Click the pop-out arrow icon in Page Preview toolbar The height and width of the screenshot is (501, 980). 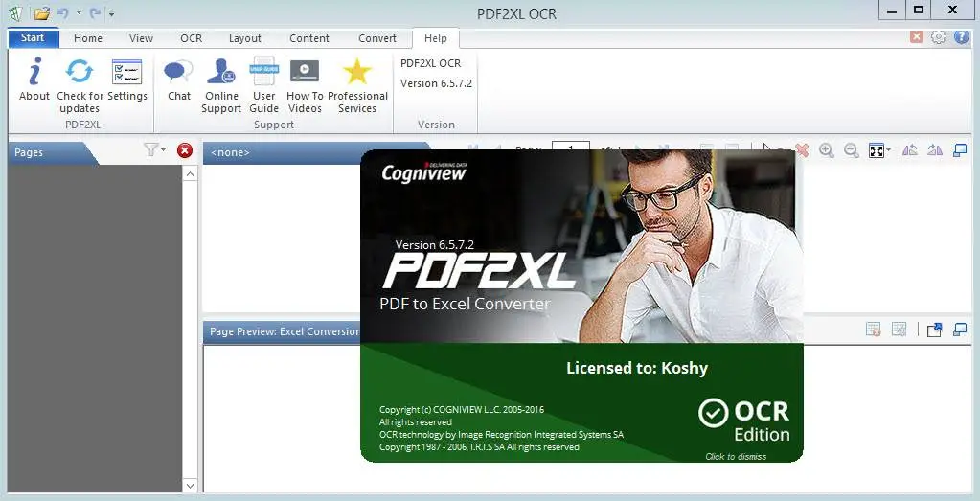click(x=934, y=330)
